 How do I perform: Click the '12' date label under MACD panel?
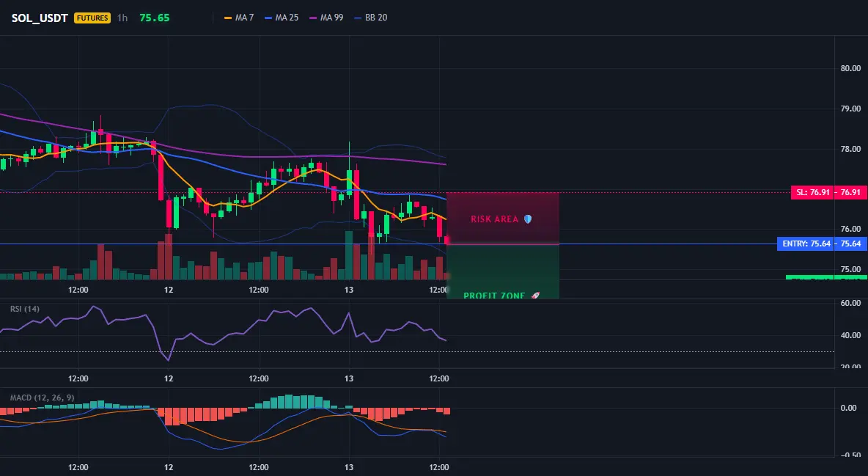pos(169,467)
